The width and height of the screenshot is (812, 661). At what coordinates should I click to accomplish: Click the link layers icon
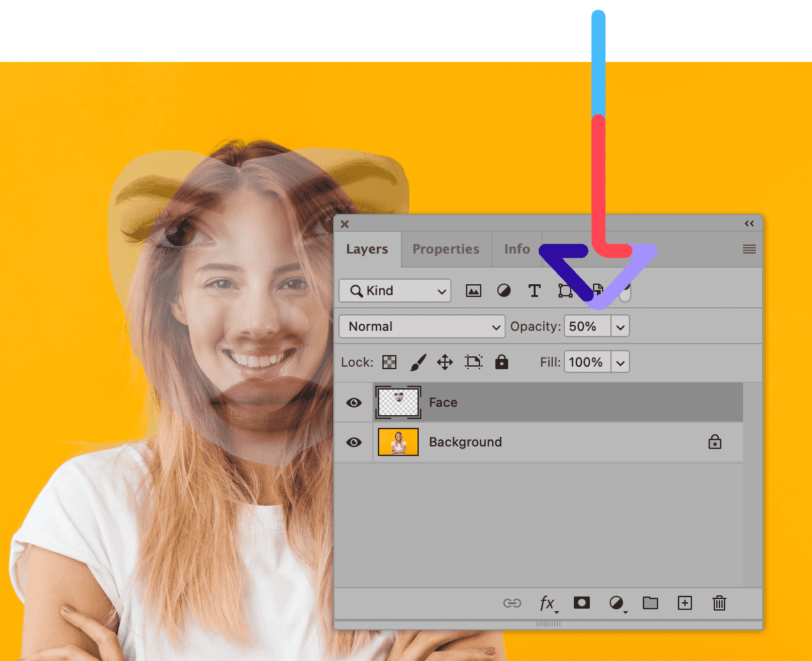[512, 603]
